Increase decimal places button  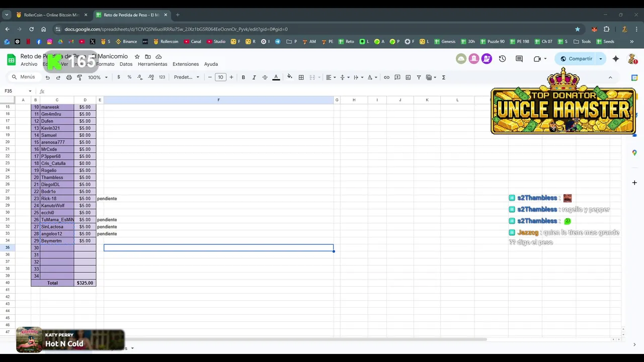151,77
